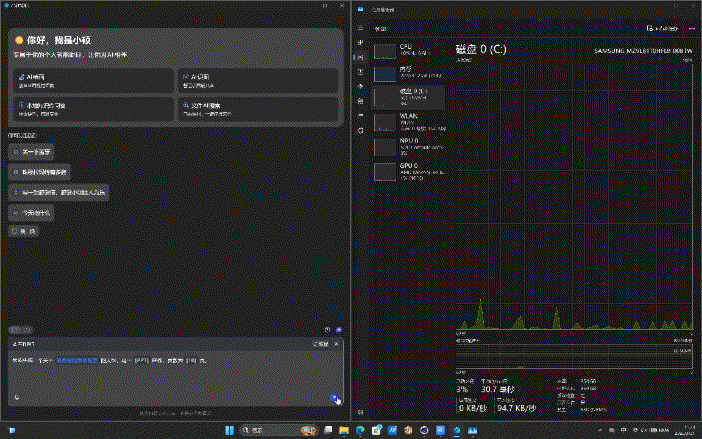Open the Windows Start menu

232,430
